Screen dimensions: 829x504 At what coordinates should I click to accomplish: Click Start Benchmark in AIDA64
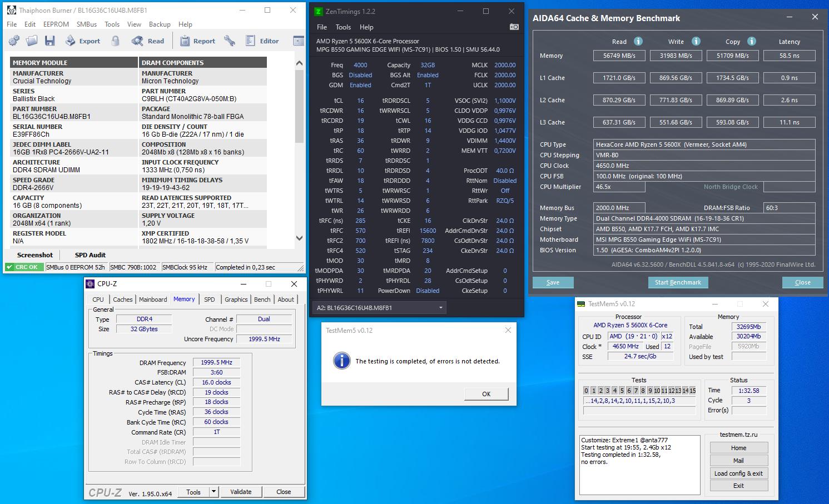click(x=678, y=282)
